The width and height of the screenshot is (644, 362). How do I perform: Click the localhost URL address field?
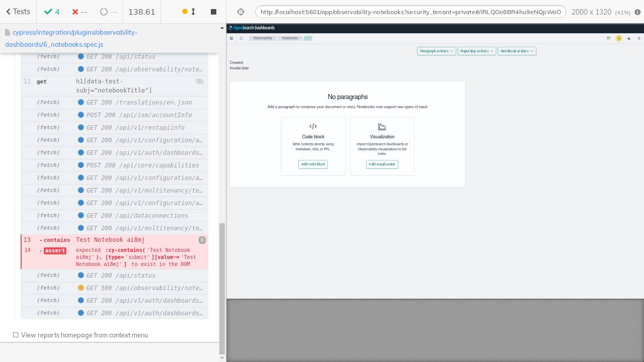point(411,12)
